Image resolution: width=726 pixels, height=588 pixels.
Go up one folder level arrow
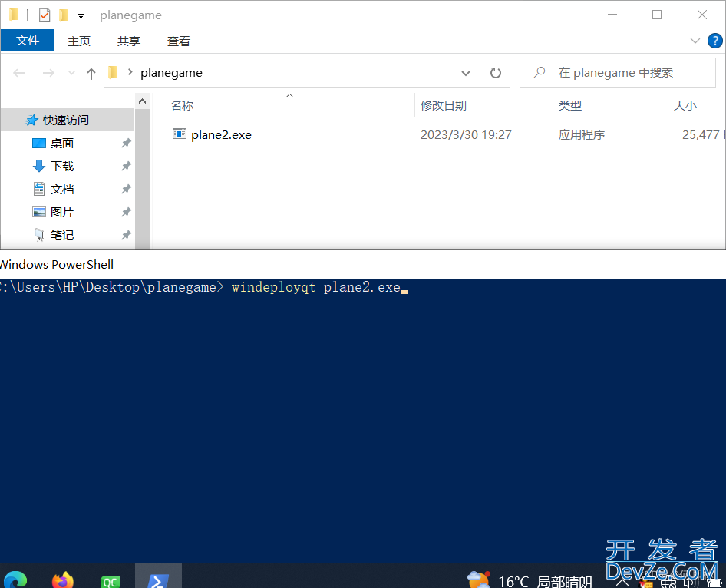[91, 73]
